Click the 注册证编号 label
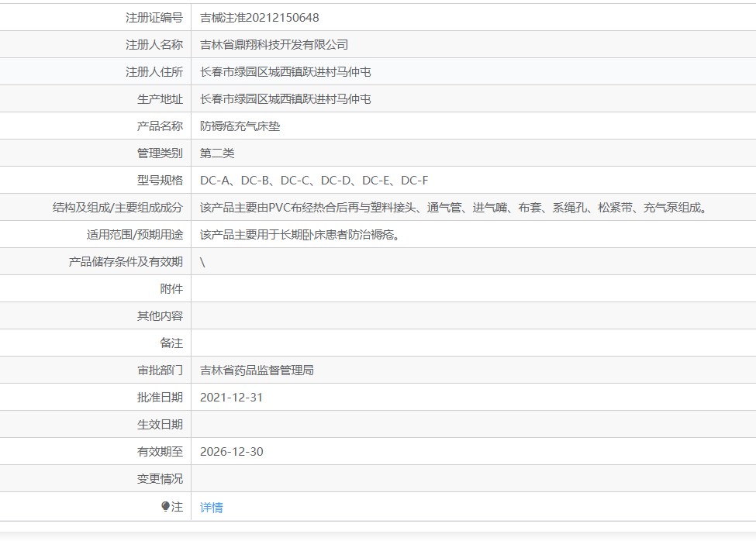 click(154, 18)
